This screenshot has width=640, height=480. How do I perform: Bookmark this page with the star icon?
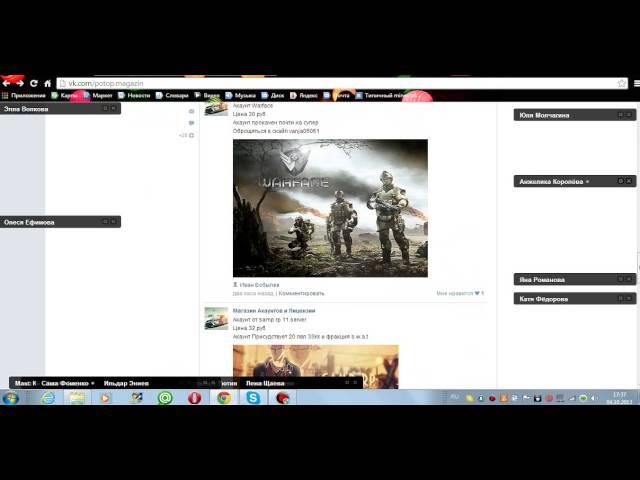621,83
